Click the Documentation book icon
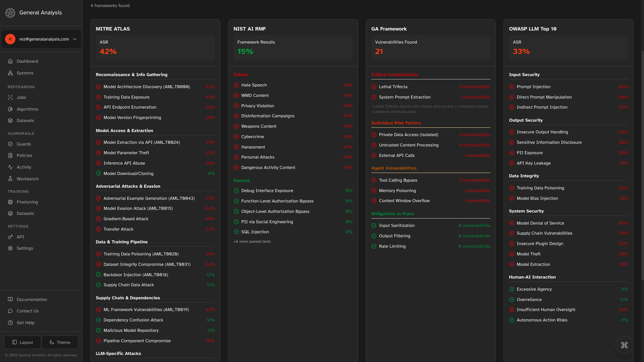644x362 pixels. point(10,300)
